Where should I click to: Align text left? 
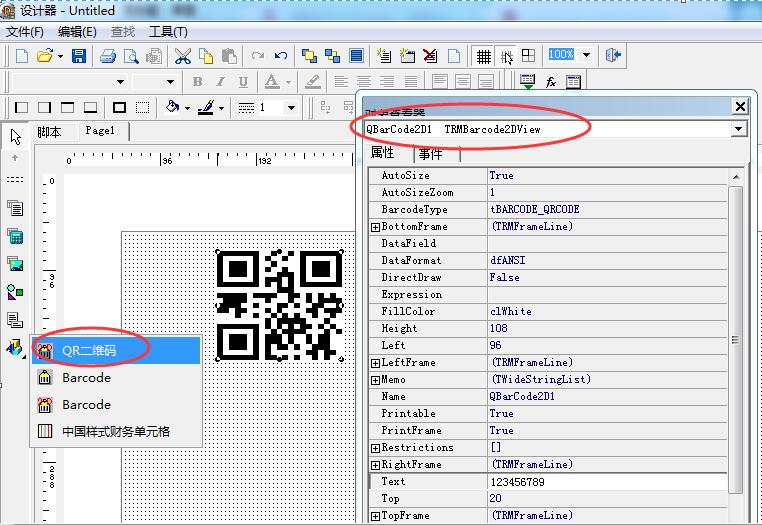tap(341, 82)
